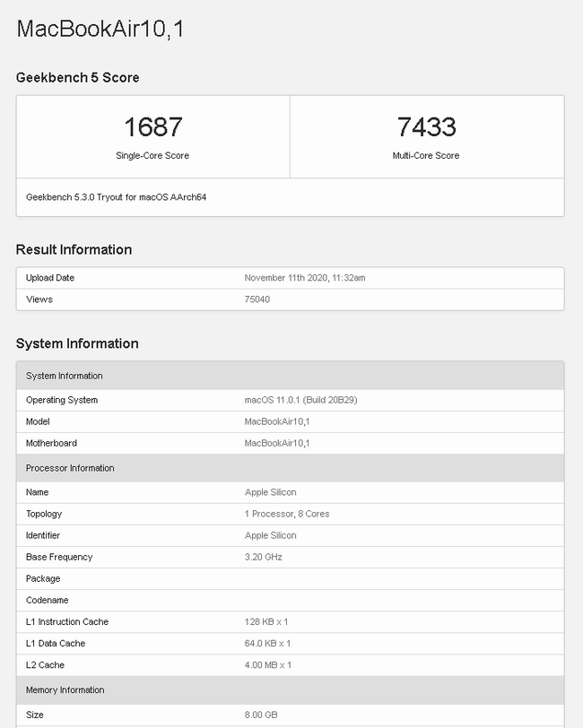The image size is (583, 728).
Task: Select the Model value MacBookAir10,1
Action: [x=277, y=421]
